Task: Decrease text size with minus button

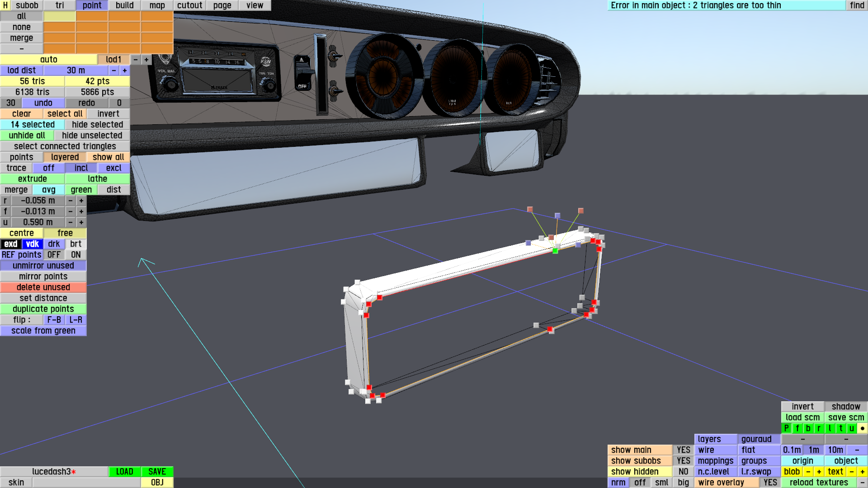Action: (x=851, y=472)
